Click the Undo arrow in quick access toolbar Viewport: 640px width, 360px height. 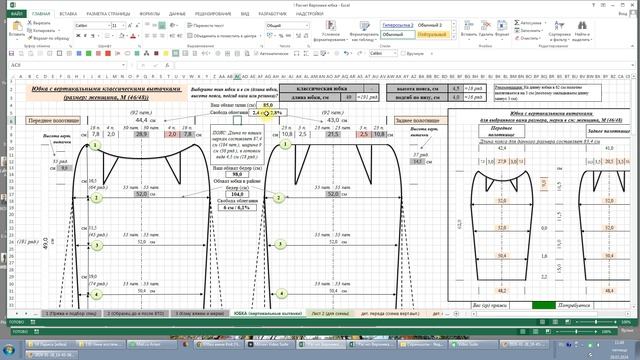click(347, 53)
